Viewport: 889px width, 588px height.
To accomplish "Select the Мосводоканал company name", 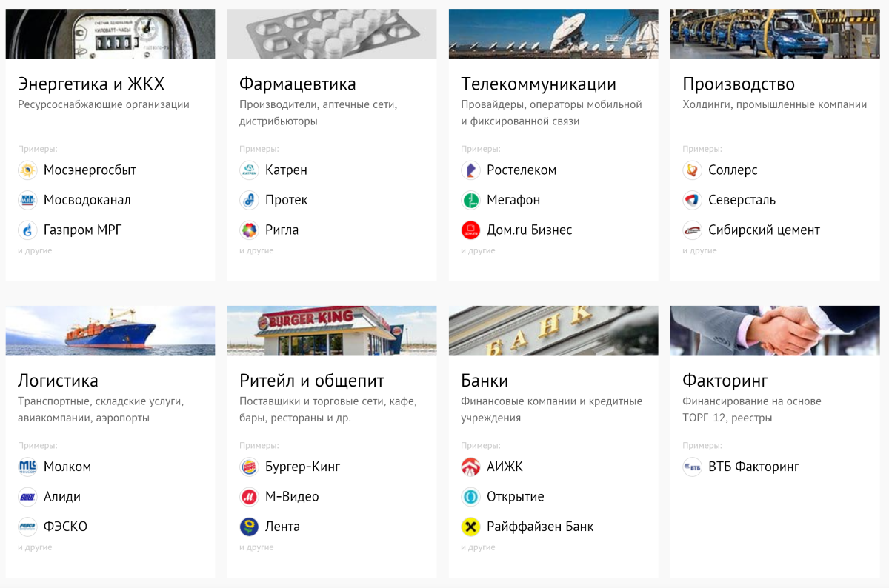I will (x=87, y=200).
